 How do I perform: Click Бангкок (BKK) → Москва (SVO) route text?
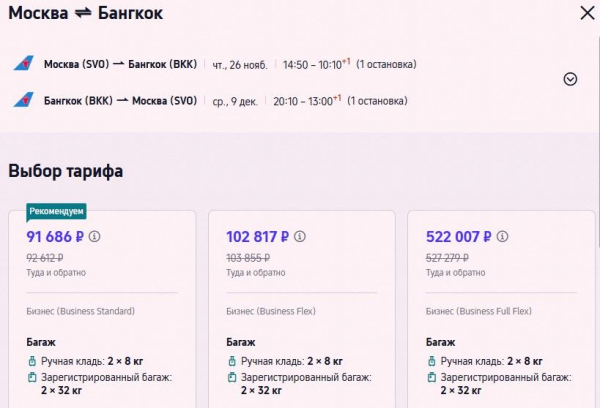tap(121, 101)
